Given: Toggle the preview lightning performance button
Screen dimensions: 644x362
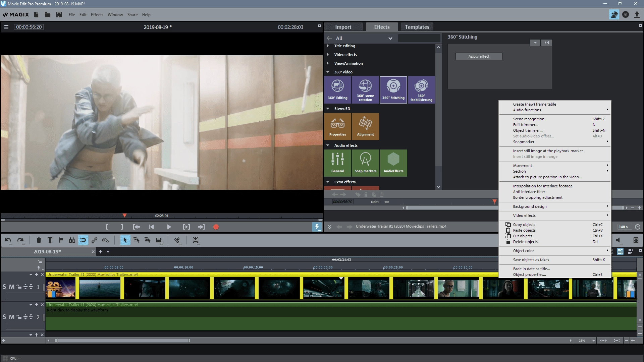Looking at the screenshot, I should tap(317, 227).
